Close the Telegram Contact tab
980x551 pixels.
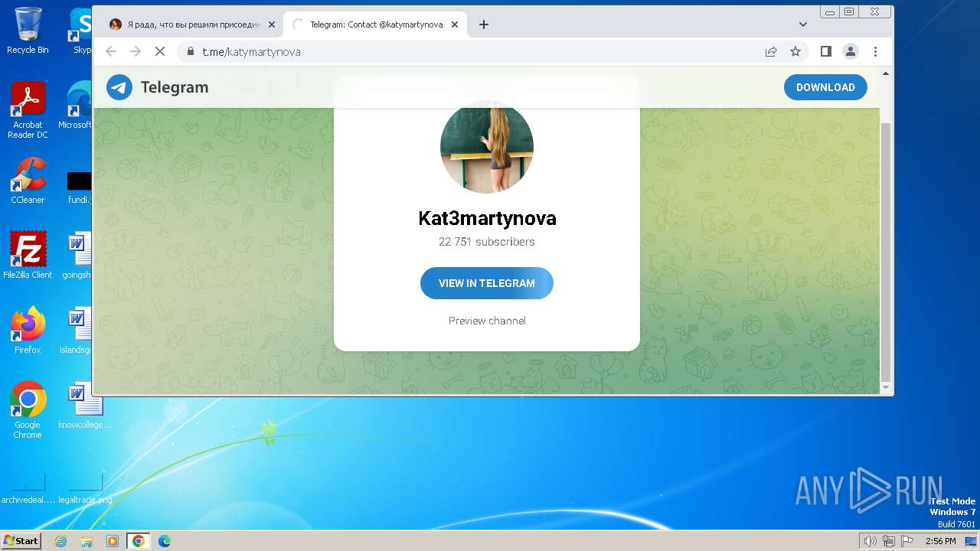455,24
